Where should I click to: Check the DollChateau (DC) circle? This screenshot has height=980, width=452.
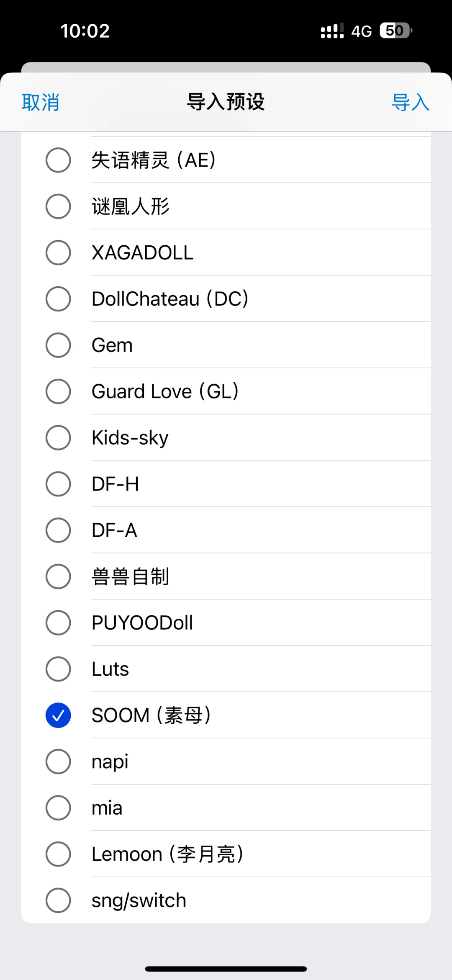tap(58, 299)
